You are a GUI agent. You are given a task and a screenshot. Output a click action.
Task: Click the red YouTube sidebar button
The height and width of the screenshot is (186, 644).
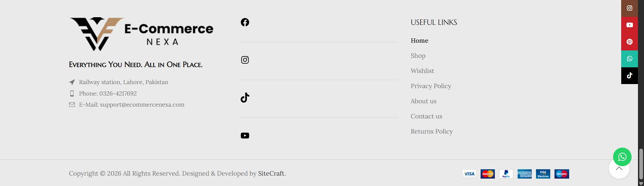[629, 25]
